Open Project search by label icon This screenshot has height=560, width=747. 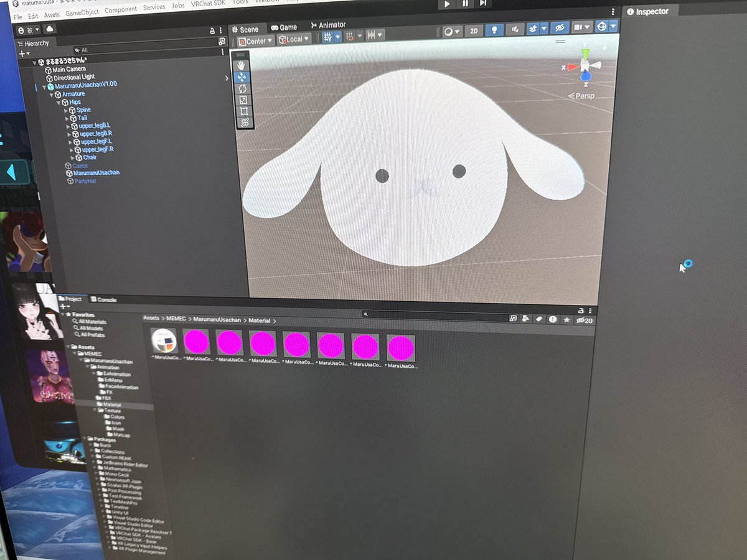click(x=539, y=318)
